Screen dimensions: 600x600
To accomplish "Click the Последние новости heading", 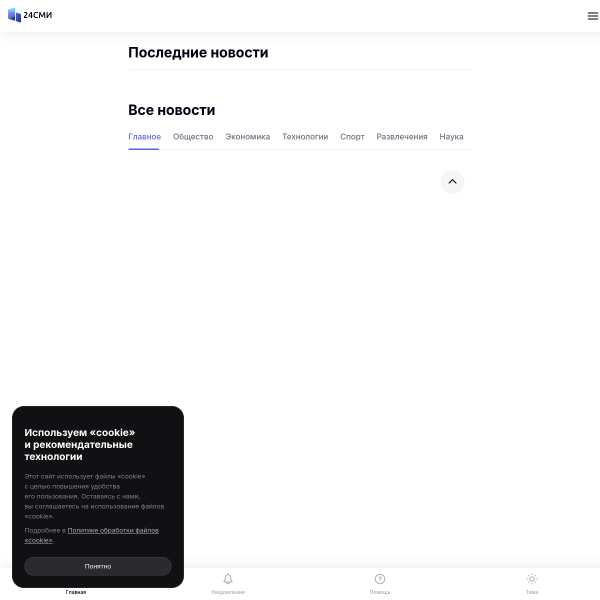I will 198,52.
